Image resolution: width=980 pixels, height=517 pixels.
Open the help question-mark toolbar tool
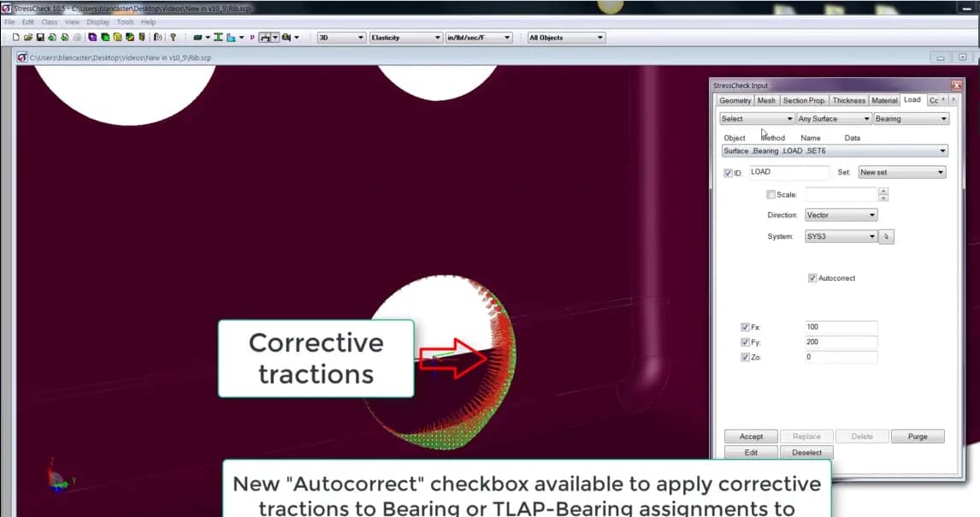pos(174,37)
